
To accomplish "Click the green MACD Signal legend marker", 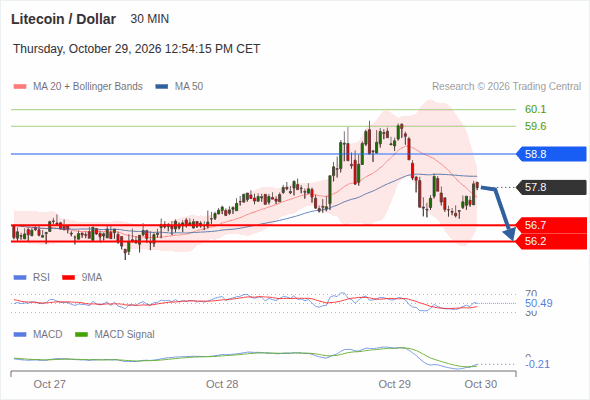I will (x=81, y=335).
